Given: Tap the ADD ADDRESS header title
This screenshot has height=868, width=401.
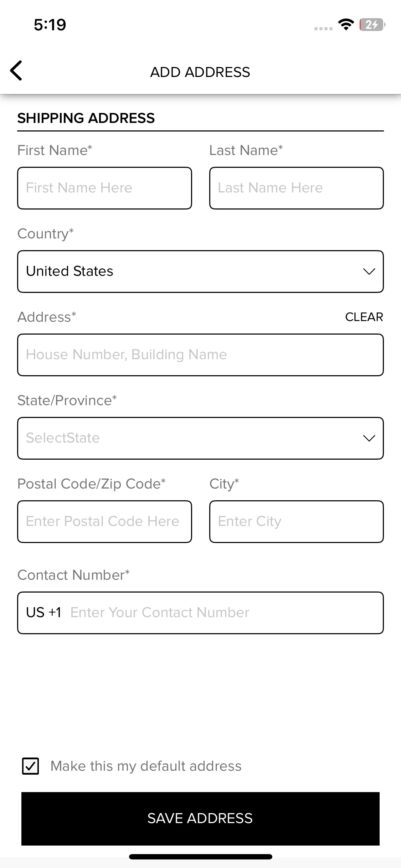Looking at the screenshot, I should (200, 72).
